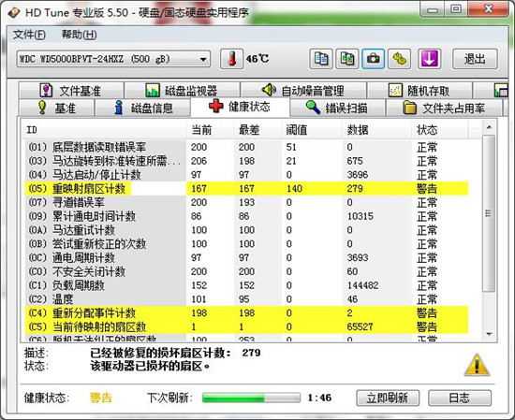The height and width of the screenshot is (420, 515).
Task: Select the (07) 寻道错误率 row
Action: [x=246, y=202]
